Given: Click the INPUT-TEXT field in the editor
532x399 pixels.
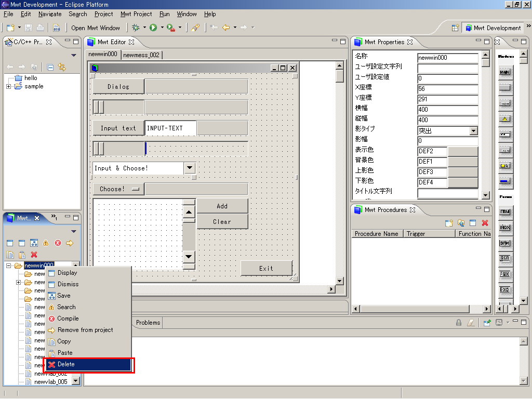Looking at the screenshot, I should pos(170,128).
